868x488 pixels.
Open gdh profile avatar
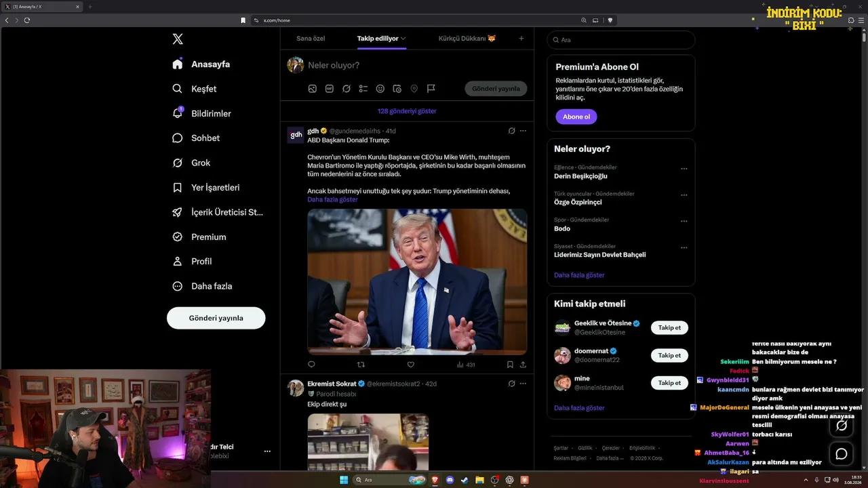(x=296, y=135)
